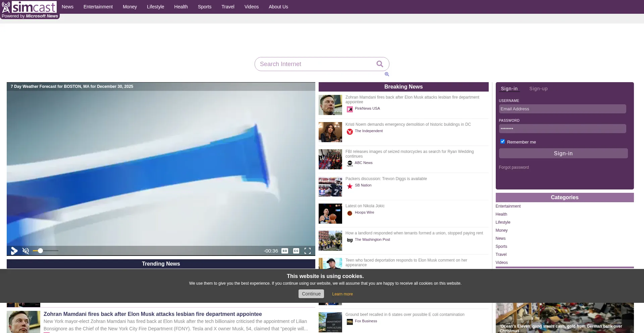
Task: Open the Travel menu
Action: coord(228,7)
